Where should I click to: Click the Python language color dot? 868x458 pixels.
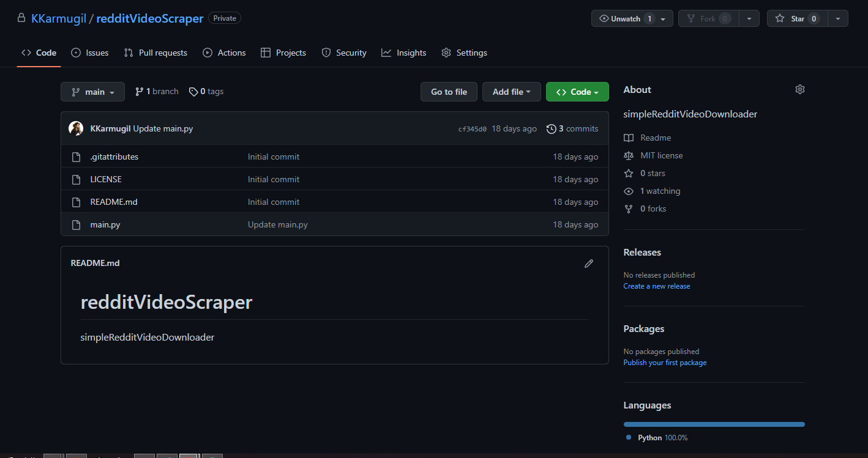pos(629,438)
